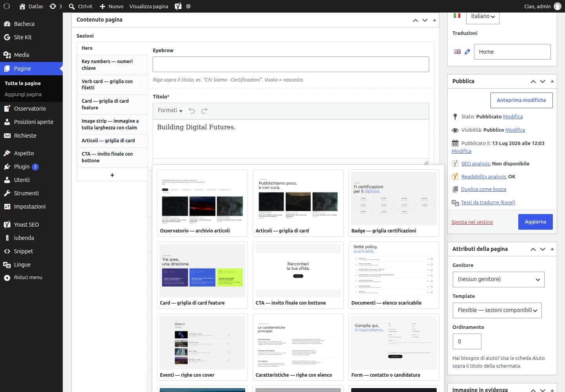Redo the title edit
The height and width of the screenshot is (392, 565).
pos(204,111)
